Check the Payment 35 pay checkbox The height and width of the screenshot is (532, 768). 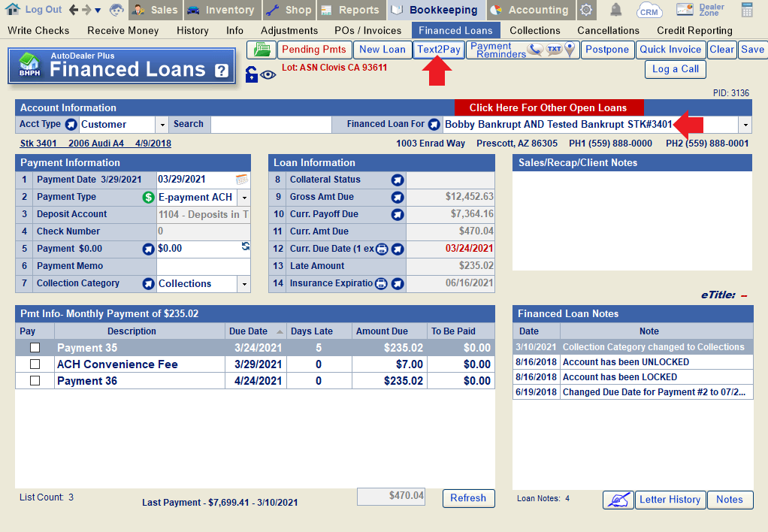(x=35, y=348)
